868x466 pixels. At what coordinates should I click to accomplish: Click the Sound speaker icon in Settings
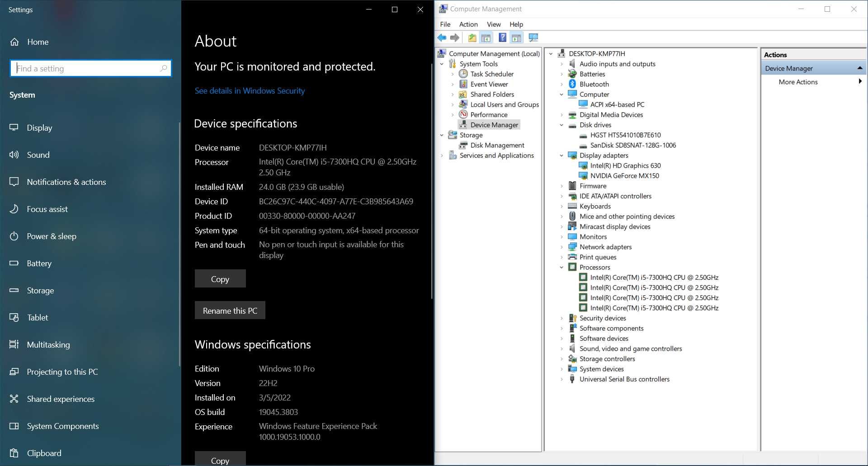pyautogui.click(x=14, y=155)
